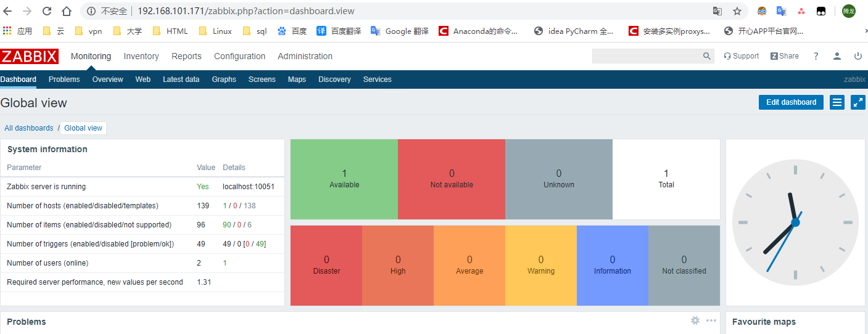Open the help question mark icon
This screenshot has height=334, width=868.
[816, 56]
